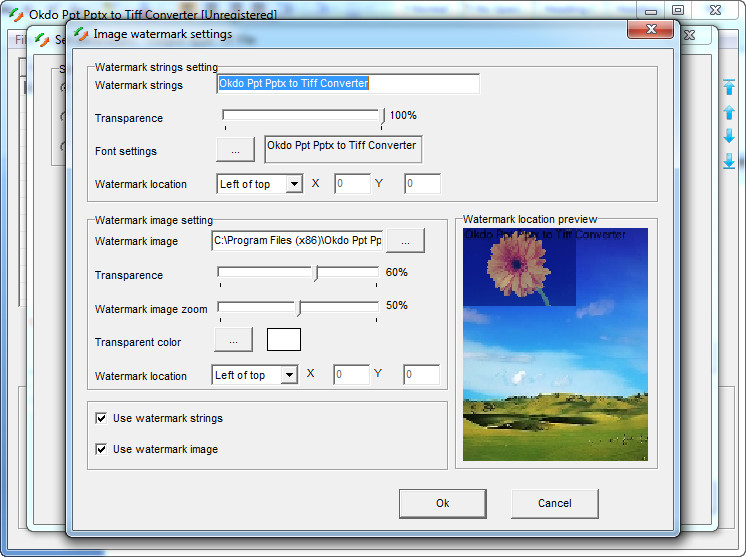Click the Image watermark settings title icon

click(81, 34)
